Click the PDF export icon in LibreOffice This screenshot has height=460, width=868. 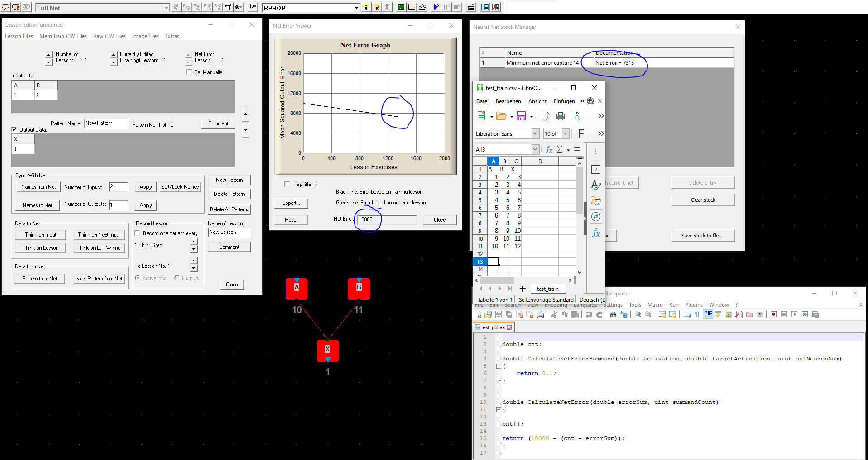pyautogui.click(x=546, y=116)
